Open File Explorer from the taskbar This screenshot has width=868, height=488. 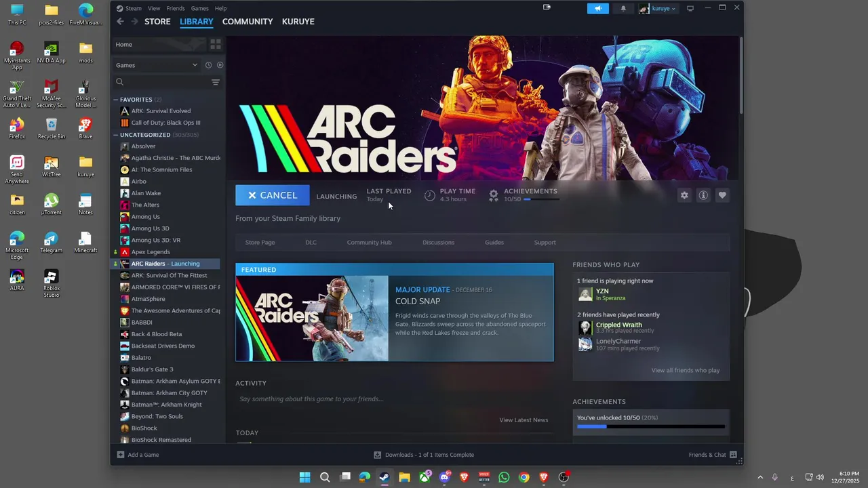(404, 477)
